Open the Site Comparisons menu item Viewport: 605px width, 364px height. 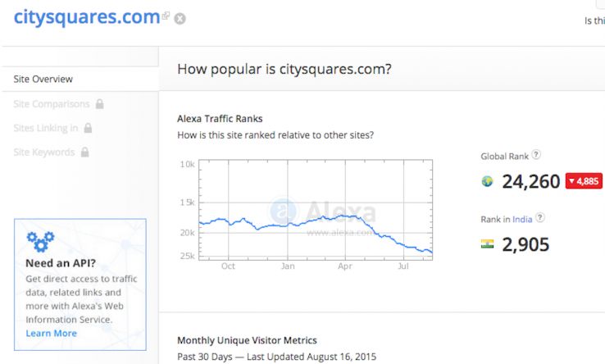(x=52, y=104)
